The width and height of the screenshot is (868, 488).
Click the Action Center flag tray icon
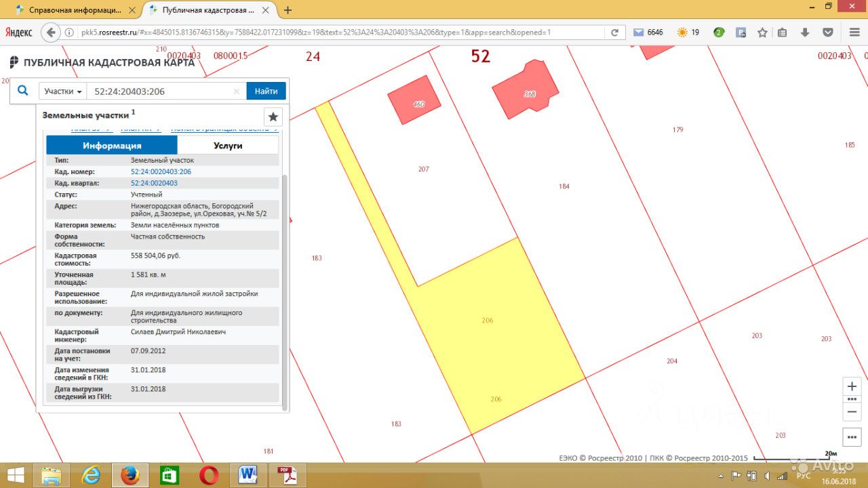tap(736, 476)
